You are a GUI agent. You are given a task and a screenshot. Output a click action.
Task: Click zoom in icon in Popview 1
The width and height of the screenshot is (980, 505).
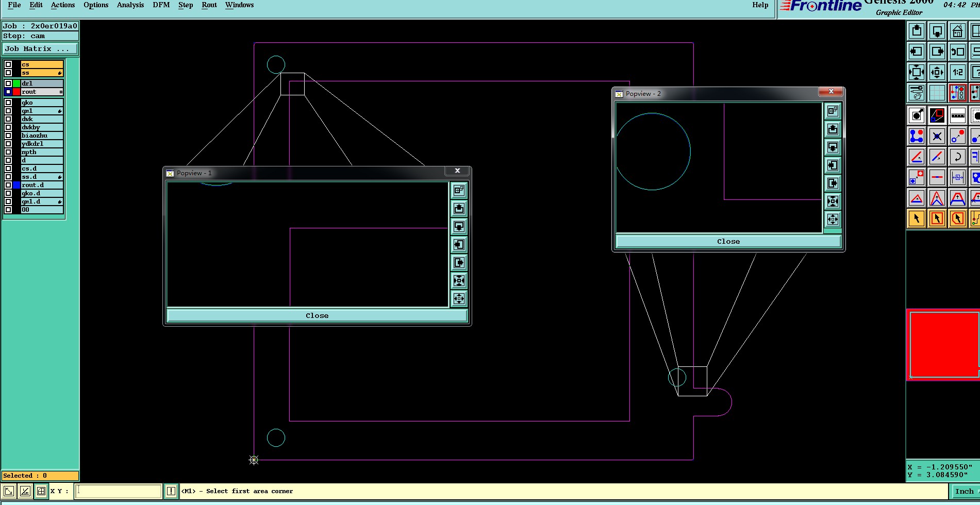459,280
